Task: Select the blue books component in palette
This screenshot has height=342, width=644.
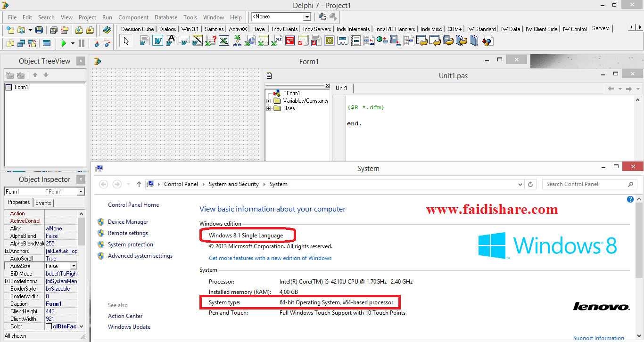Action: 474,41
